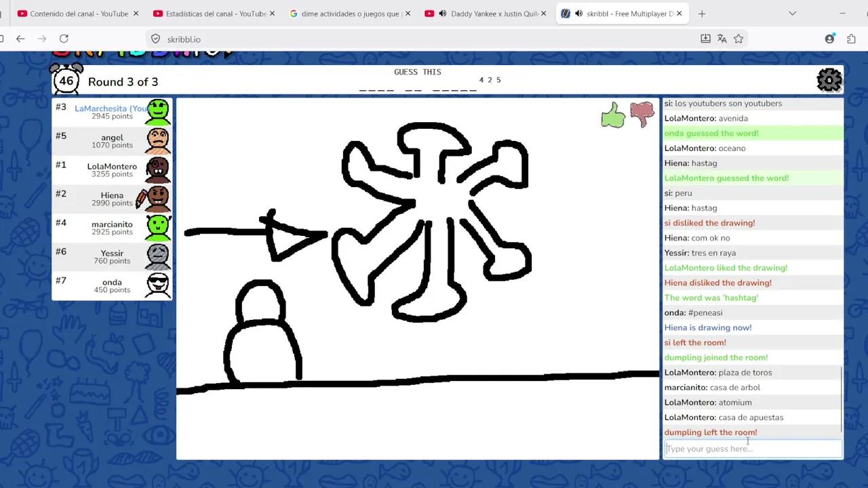The height and width of the screenshot is (488, 868).
Task: Open browser extensions icon
Action: point(851,39)
